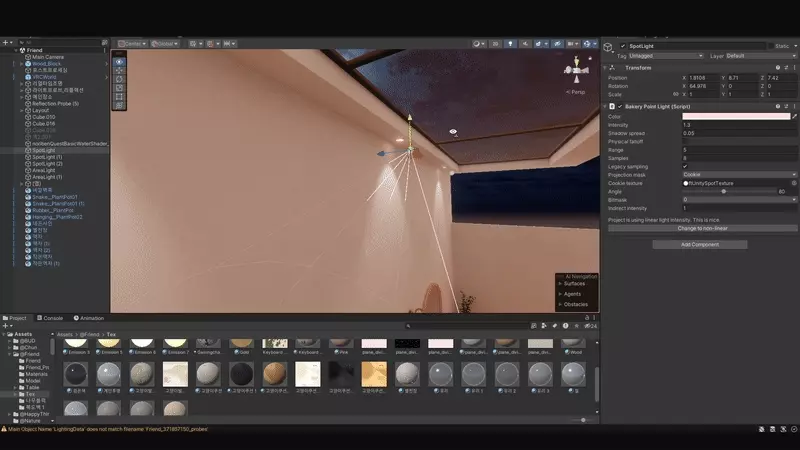Open the Bitmask dropdown

tap(740, 199)
